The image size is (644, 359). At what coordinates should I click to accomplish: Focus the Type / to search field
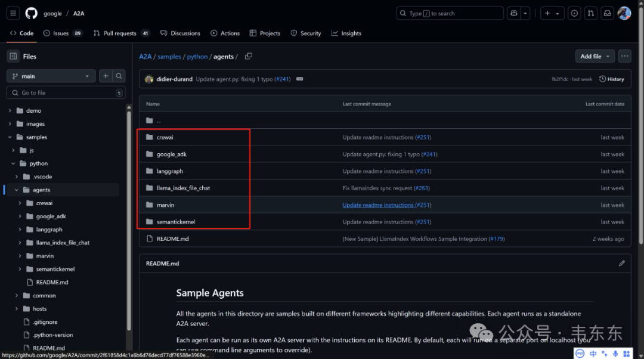(x=450, y=13)
